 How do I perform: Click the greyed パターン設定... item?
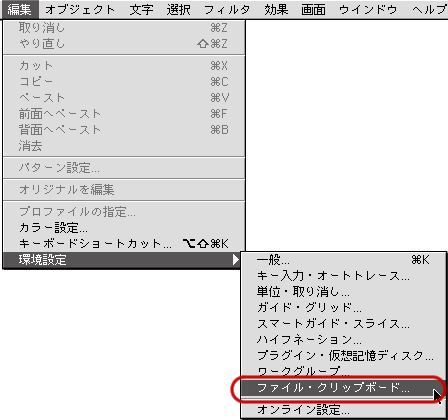click(x=124, y=168)
